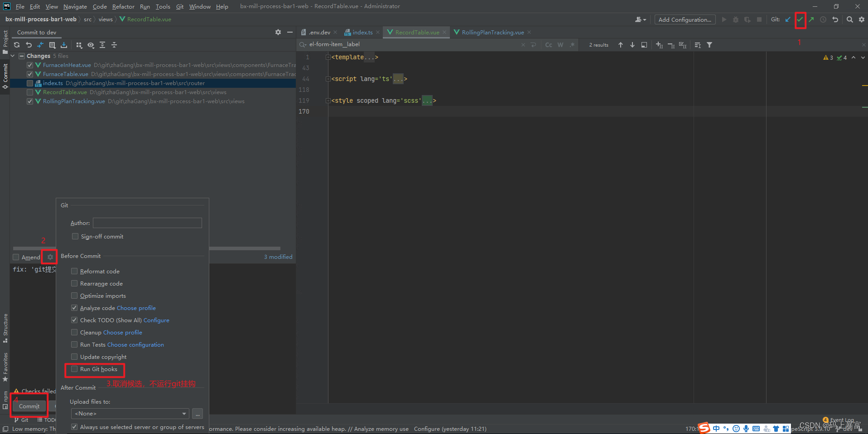Open the Git menu
The width and height of the screenshot is (868, 434).
pyautogui.click(x=180, y=6)
